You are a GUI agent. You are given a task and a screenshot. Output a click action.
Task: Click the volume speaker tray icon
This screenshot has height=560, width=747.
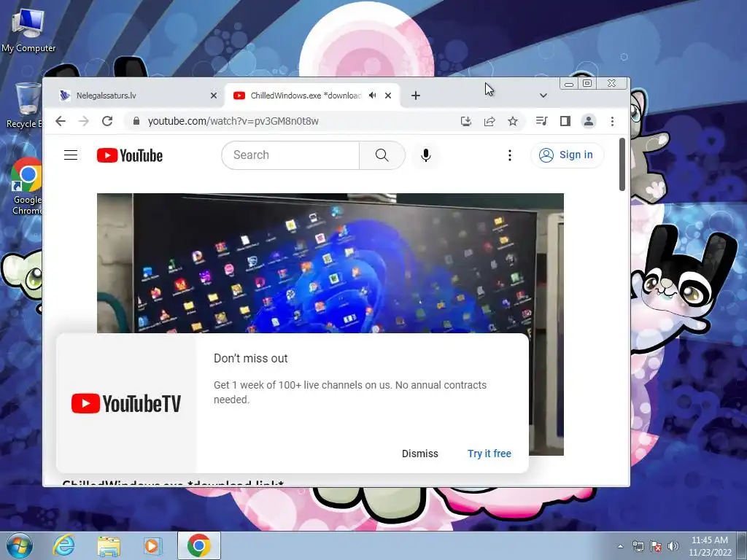[673, 546]
